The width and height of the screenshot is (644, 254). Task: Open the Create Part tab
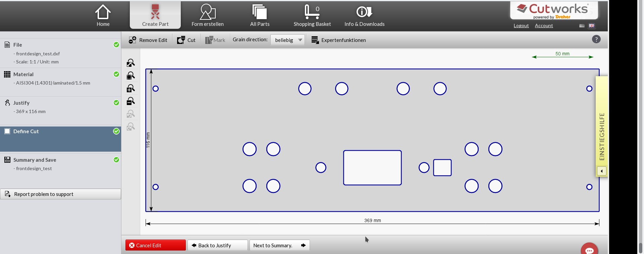pos(155,15)
